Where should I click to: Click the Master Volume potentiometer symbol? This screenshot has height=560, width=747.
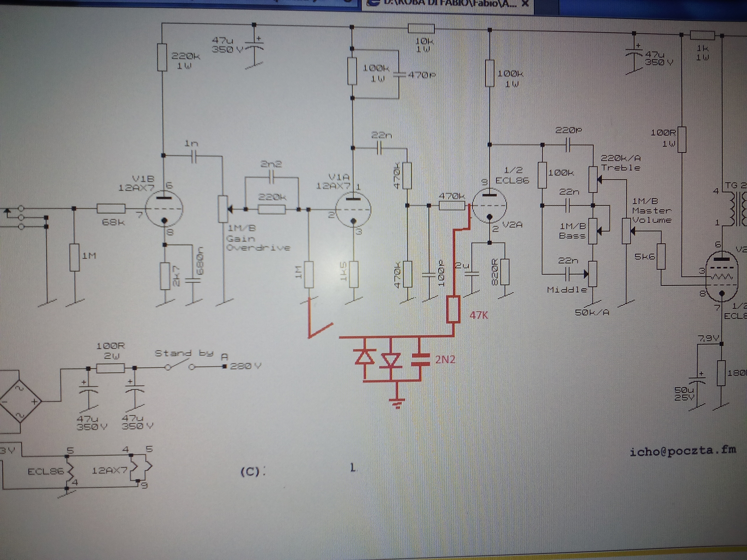click(x=626, y=231)
